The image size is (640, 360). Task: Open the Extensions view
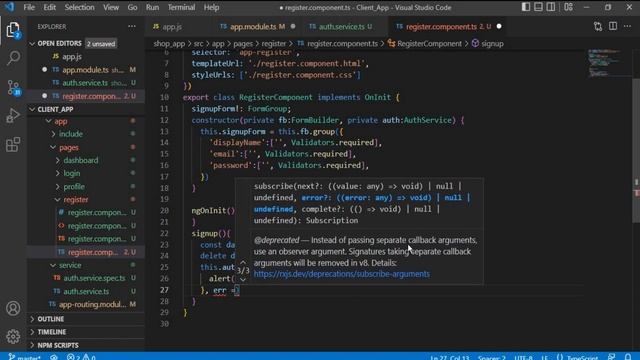(x=13, y=144)
